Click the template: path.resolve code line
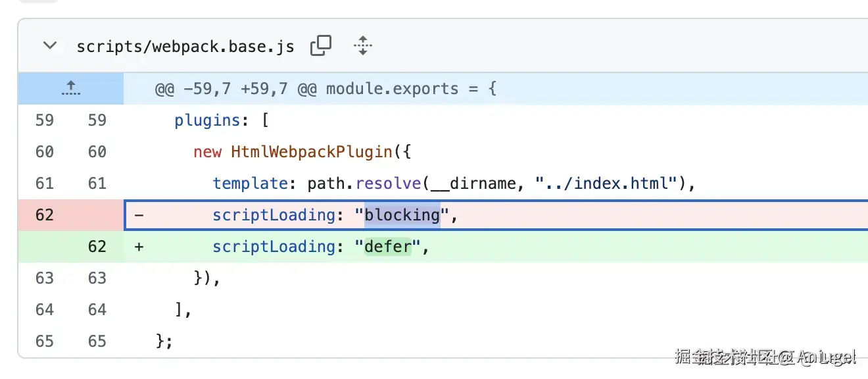The width and height of the screenshot is (868, 379). [x=454, y=184]
